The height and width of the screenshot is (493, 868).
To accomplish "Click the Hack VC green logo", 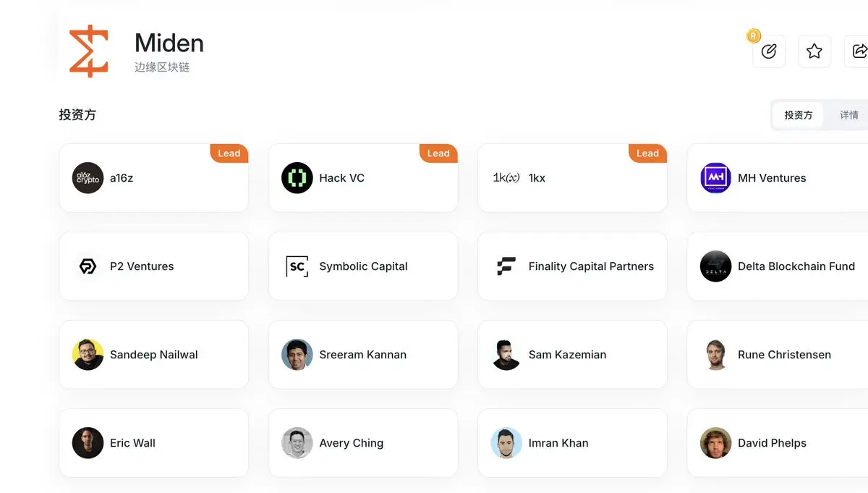I will tap(297, 178).
